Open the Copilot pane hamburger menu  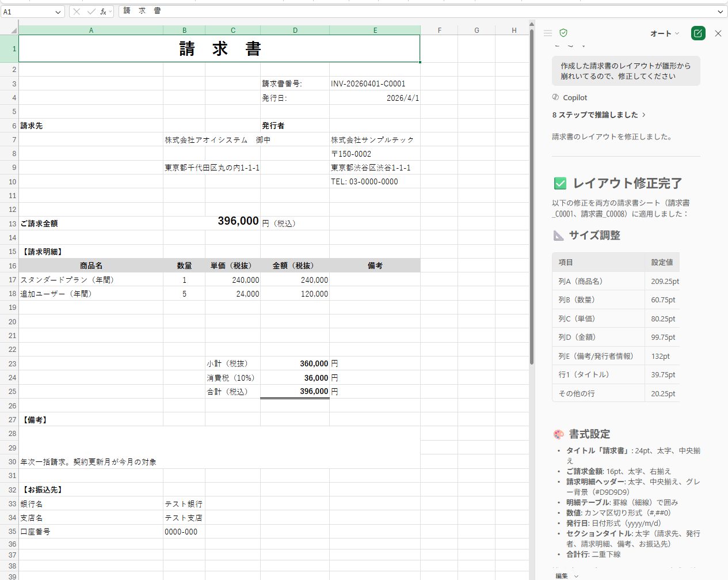548,33
